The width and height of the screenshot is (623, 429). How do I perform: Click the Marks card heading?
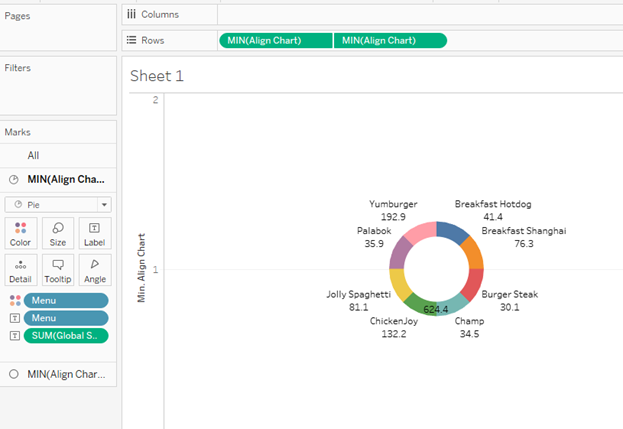pos(17,132)
